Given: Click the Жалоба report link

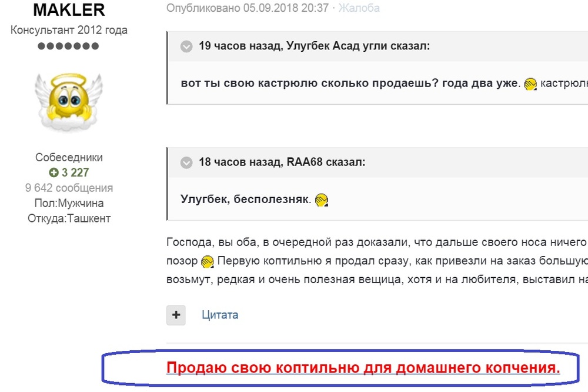Looking at the screenshot, I should coord(359,8).
